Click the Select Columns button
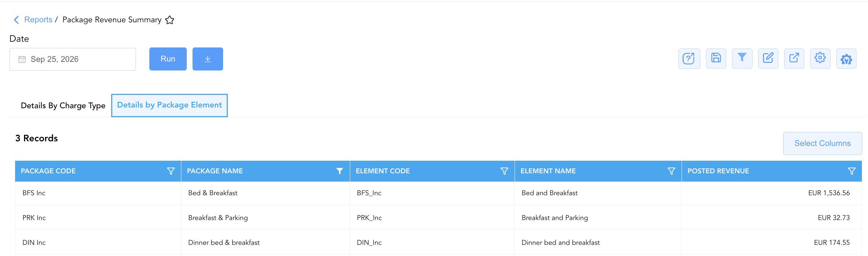Screen dimensions: 868x256 [x=822, y=143]
